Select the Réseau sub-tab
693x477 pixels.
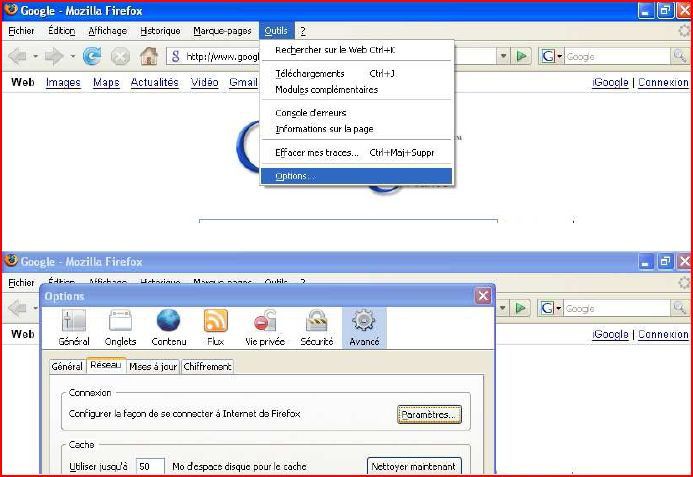coord(106,365)
